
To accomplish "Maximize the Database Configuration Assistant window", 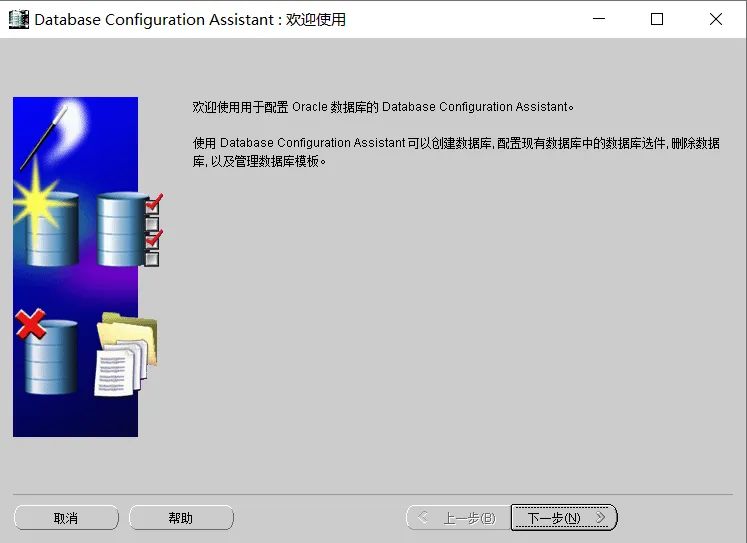I will point(657,19).
